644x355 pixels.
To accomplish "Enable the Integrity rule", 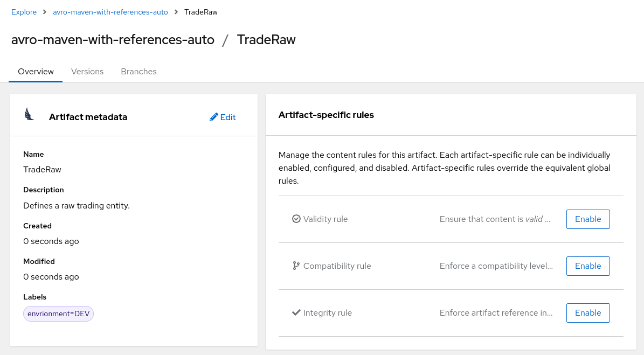I will coord(588,312).
